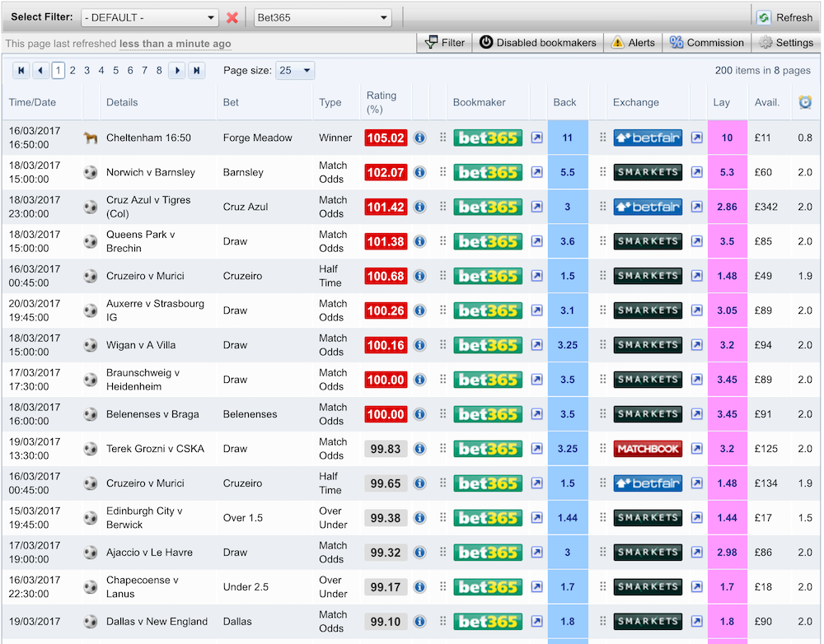
Task: Open the Select Filter DEFAULT dropdown
Action: click(149, 18)
